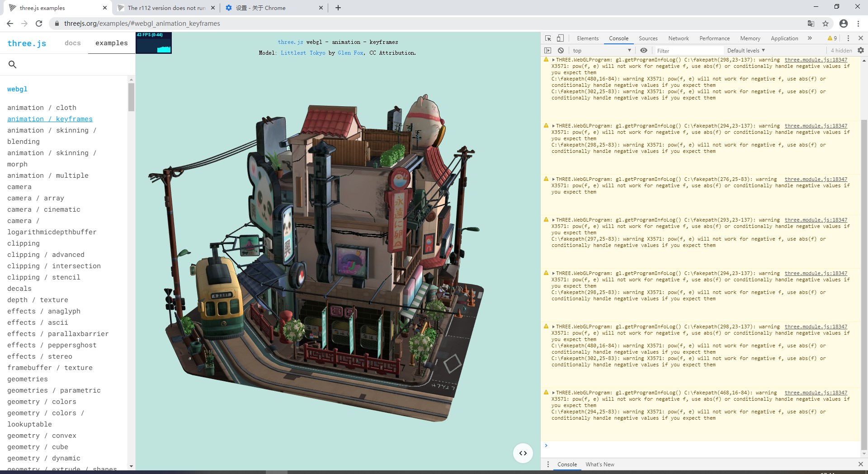Open the console settings gear
Viewport: 868px width, 474px height.
pos(861,51)
